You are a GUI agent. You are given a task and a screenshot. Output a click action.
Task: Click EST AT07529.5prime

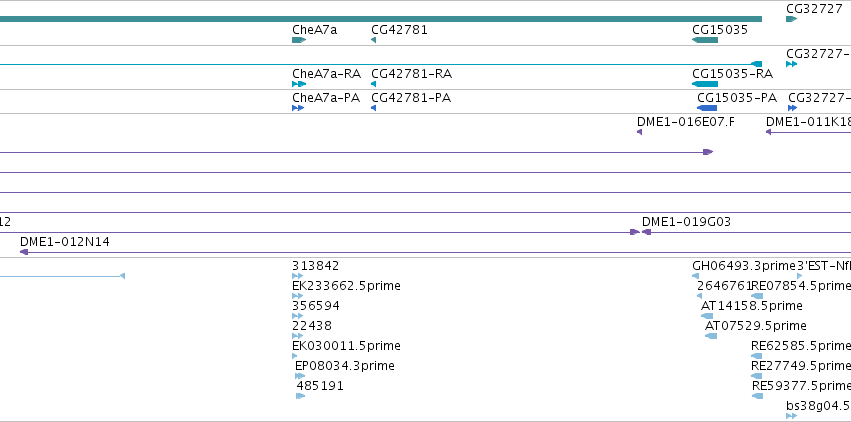(711, 336)
